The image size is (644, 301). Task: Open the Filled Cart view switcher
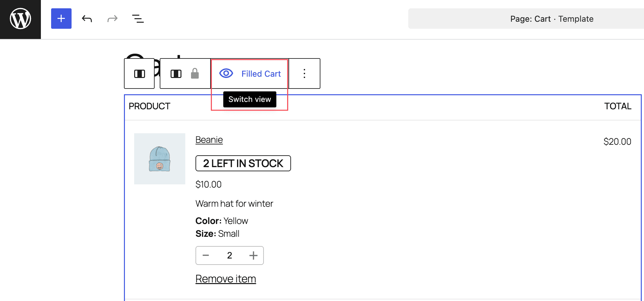pyautogui.click(x=261, y=74)
